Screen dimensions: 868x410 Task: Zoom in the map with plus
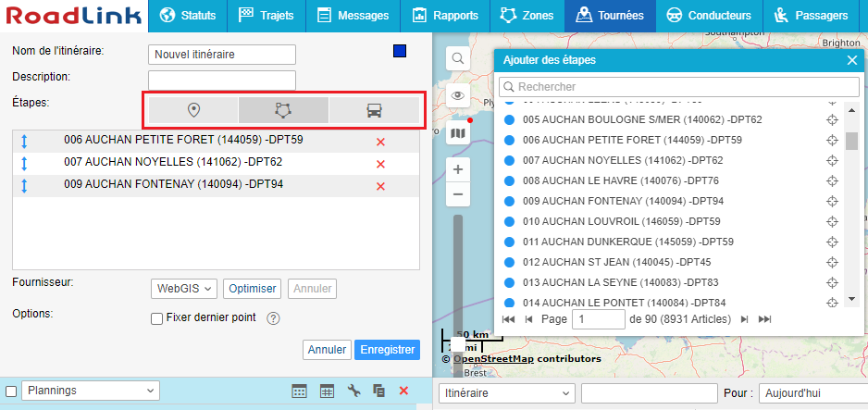tap(458, 170)
